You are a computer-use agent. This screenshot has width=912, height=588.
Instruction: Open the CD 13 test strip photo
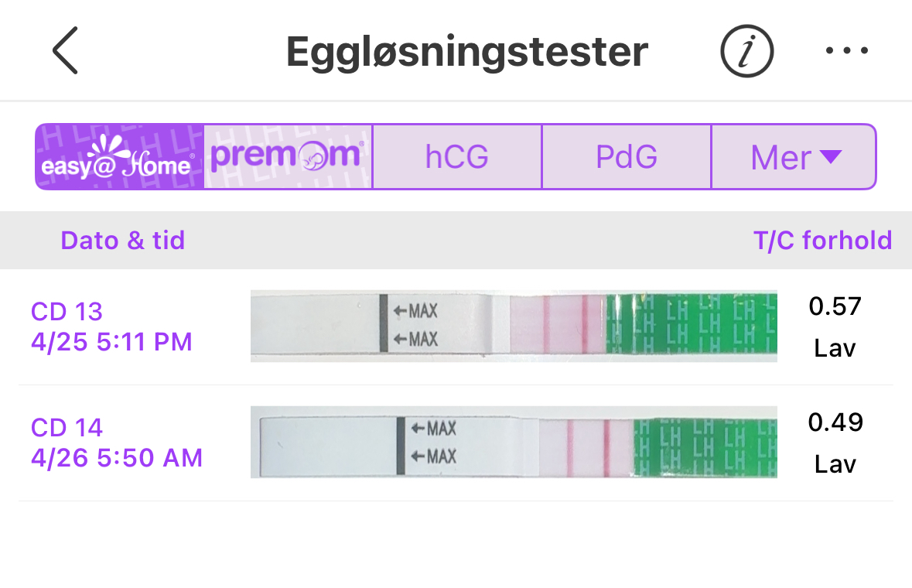click(x=514, y=326)
